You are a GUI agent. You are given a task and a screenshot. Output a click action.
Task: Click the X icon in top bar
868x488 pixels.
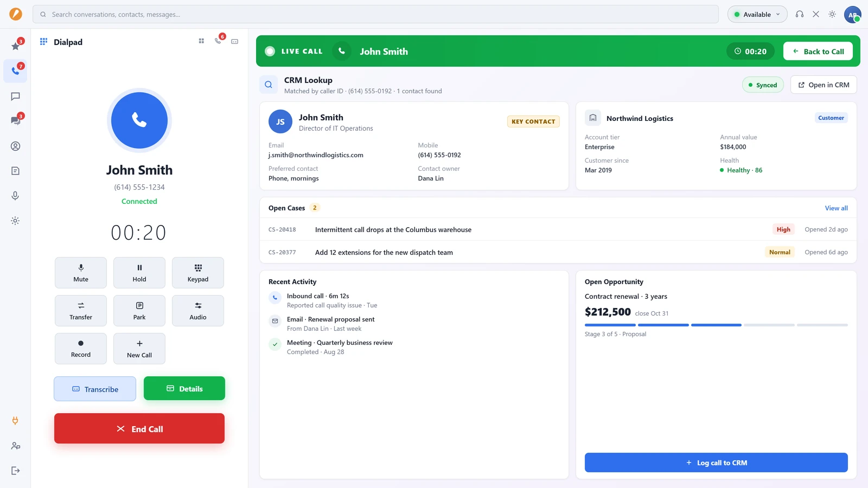click(816, 14)
